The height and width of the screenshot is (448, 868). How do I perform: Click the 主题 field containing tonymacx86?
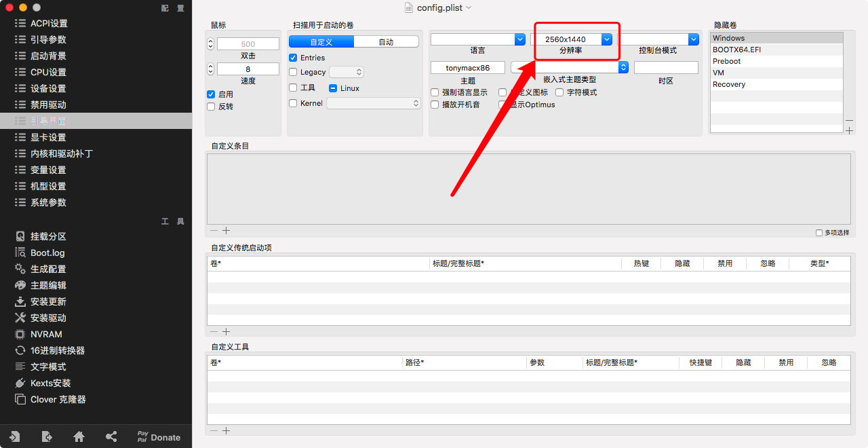tap(468, 68)
